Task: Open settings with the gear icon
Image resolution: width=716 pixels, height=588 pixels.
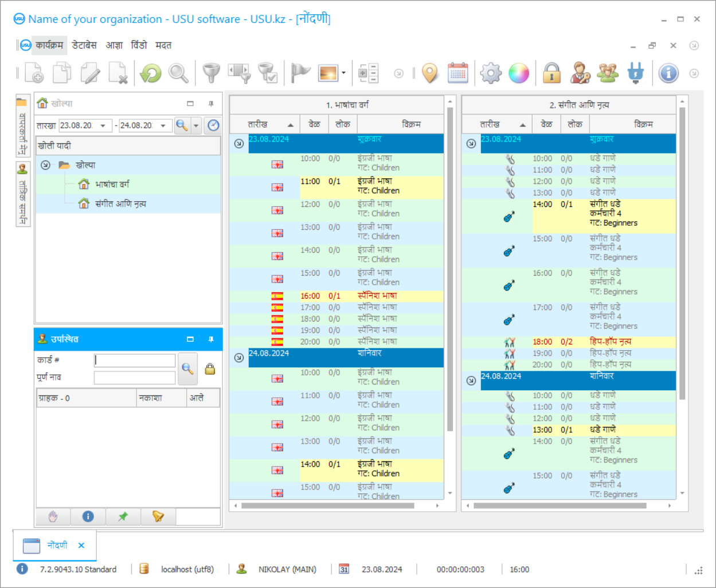Action: pos(491,73)
